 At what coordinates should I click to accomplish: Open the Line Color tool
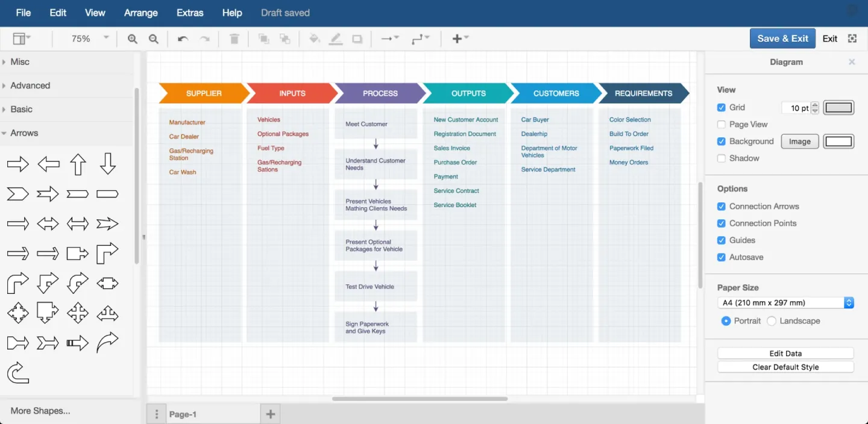[336, 38]
